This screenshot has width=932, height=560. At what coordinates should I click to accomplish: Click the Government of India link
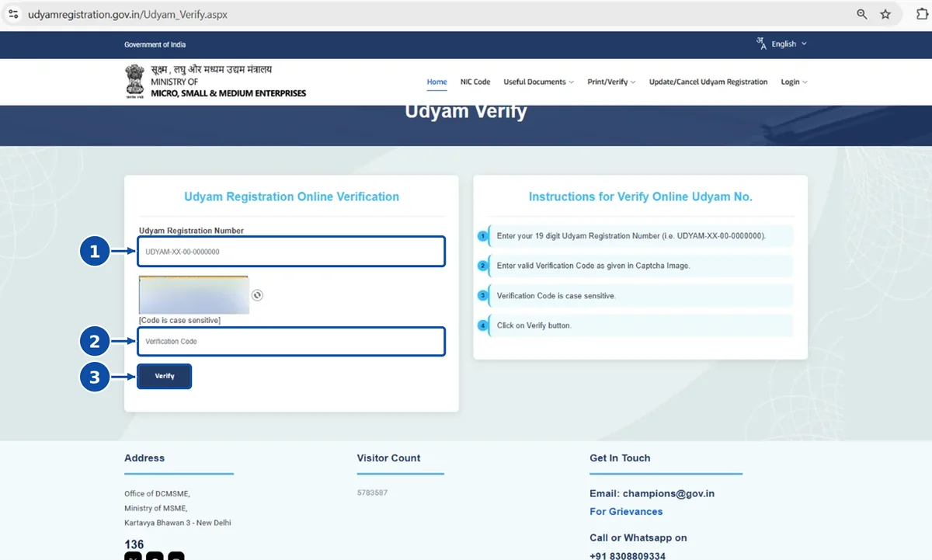(x=155, y=44)
